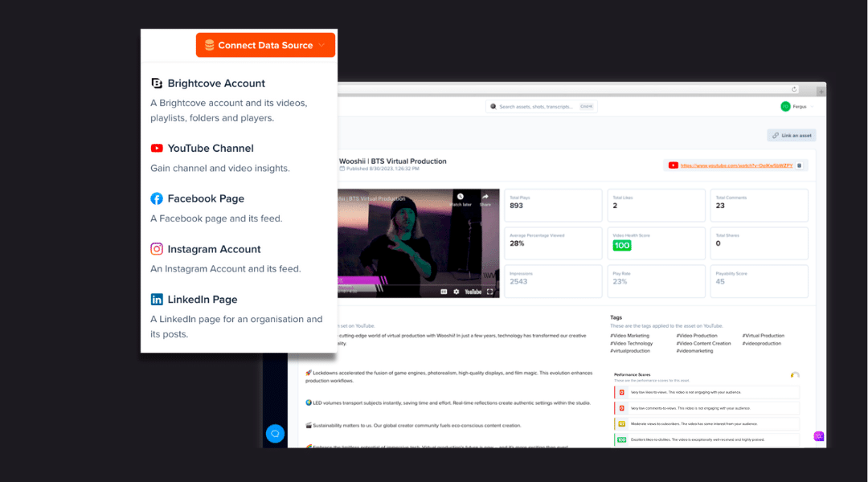The height and width of the screenshot is (482, 868).
Task: Click the excellent likes-to-dislikes score row
Action: pyautogui.click(x=707, y=440)
